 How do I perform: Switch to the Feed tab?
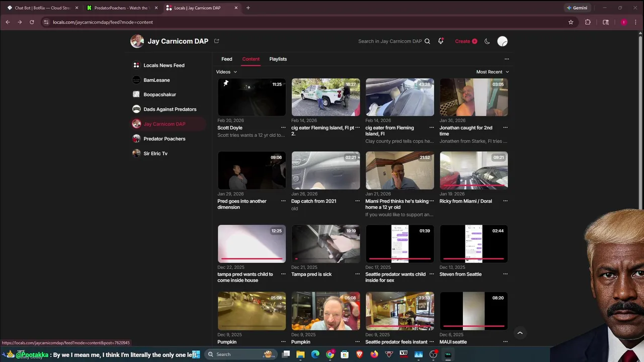227,59
